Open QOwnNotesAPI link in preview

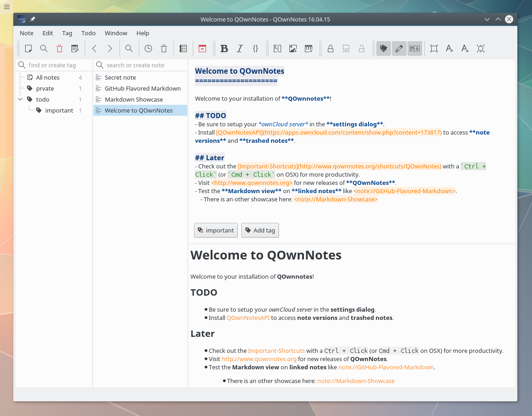248,318
